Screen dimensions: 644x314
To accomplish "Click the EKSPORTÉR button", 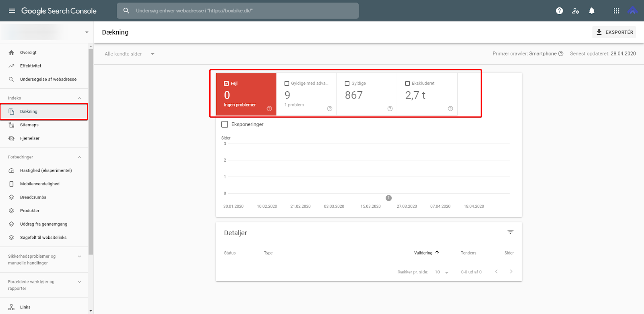I will 614,32.
